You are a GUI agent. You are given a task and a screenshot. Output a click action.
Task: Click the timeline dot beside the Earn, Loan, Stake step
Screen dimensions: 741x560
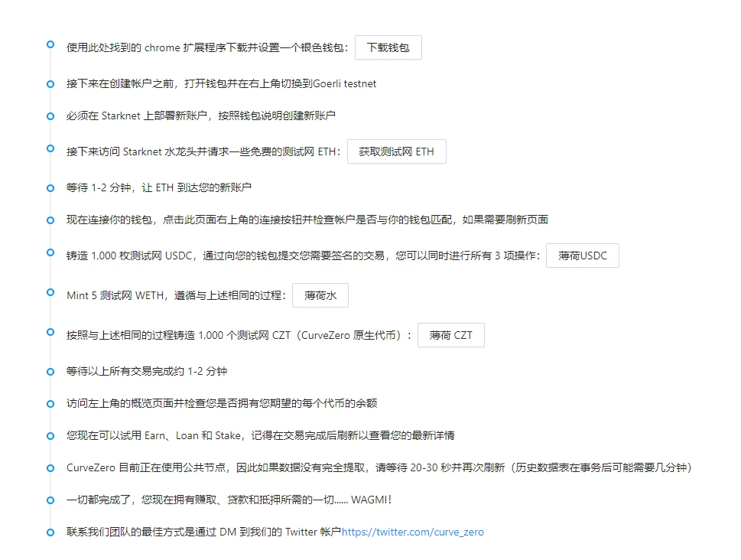pos(50,436)
